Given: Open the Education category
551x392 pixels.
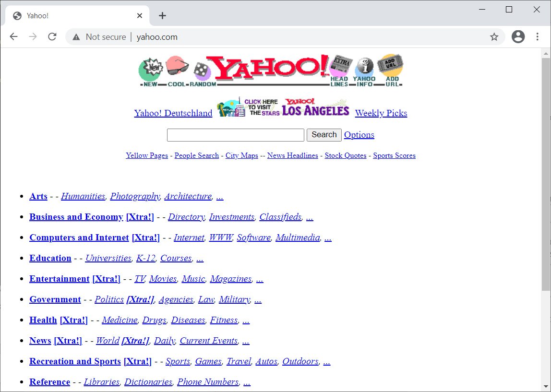Looking at the screenshot, I should pos(50,258).
